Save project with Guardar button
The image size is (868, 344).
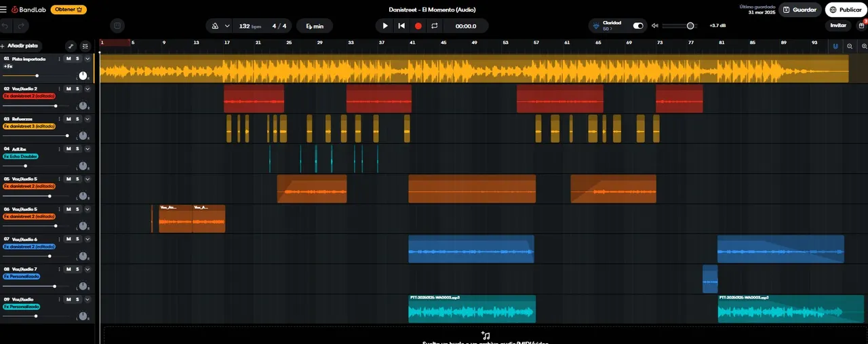pyautogui.click(x=799, y=9)
